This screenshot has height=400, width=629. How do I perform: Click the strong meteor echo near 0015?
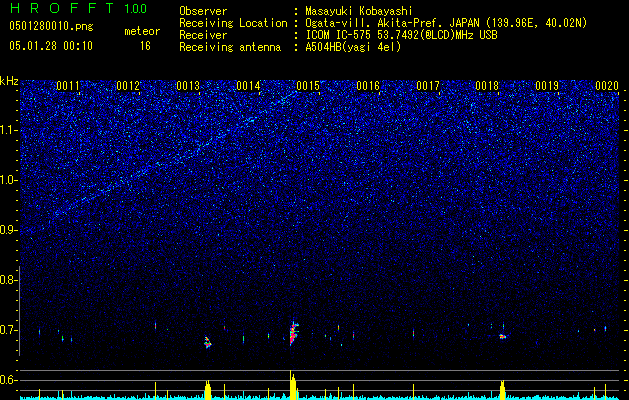(294, 333)
